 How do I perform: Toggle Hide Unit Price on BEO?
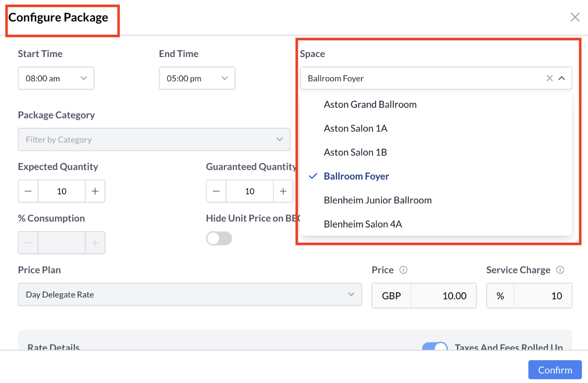click(219, 239)
